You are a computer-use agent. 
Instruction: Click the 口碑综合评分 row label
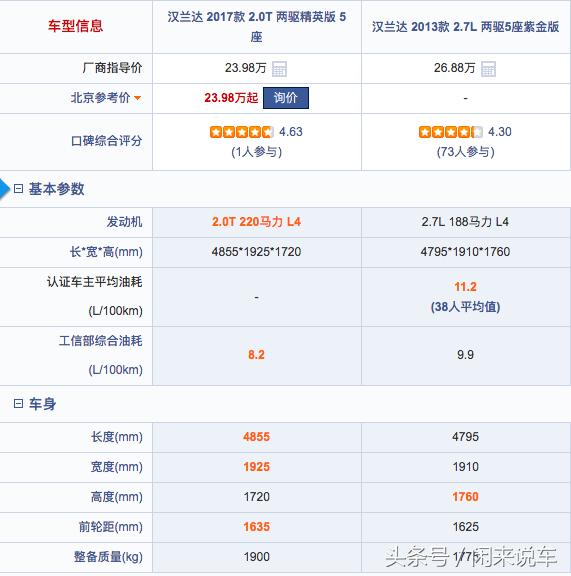point(106,141)
